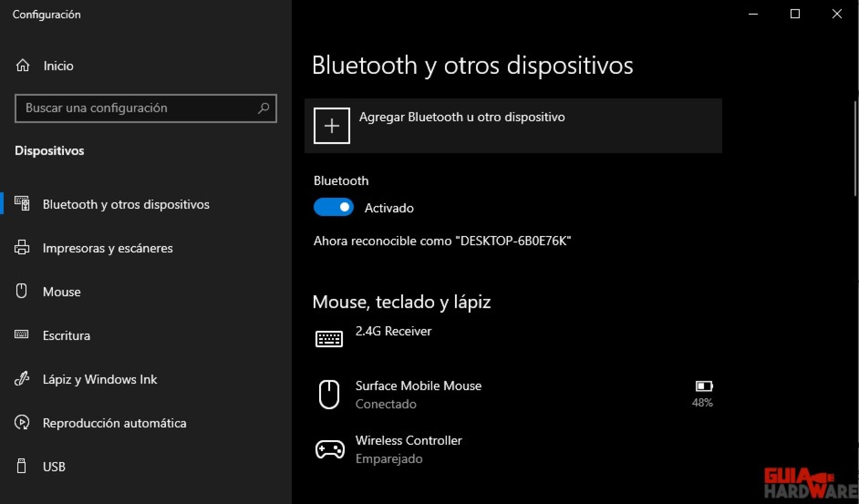Viewport: 859px width, 504px height.
Task: Turn off the Bluetooth toggle switch
Action: (x=333, y=207)
